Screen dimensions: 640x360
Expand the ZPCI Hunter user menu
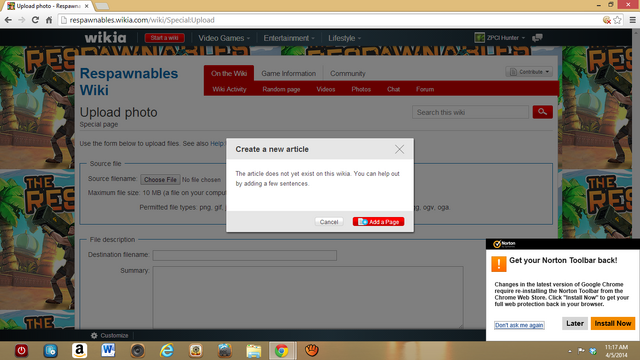[500, 38]
